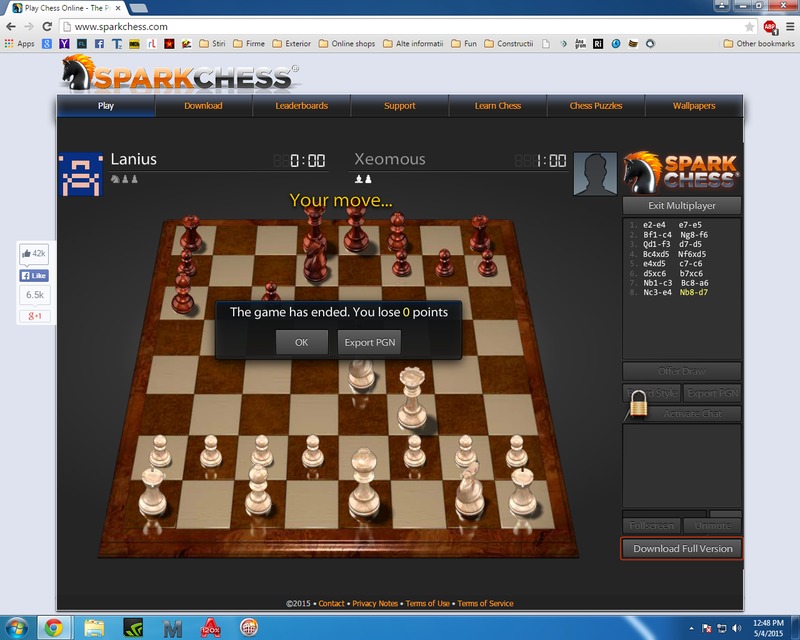Click Download Full Version button
This screenshot has width=800, height=640.
point(682,549)
